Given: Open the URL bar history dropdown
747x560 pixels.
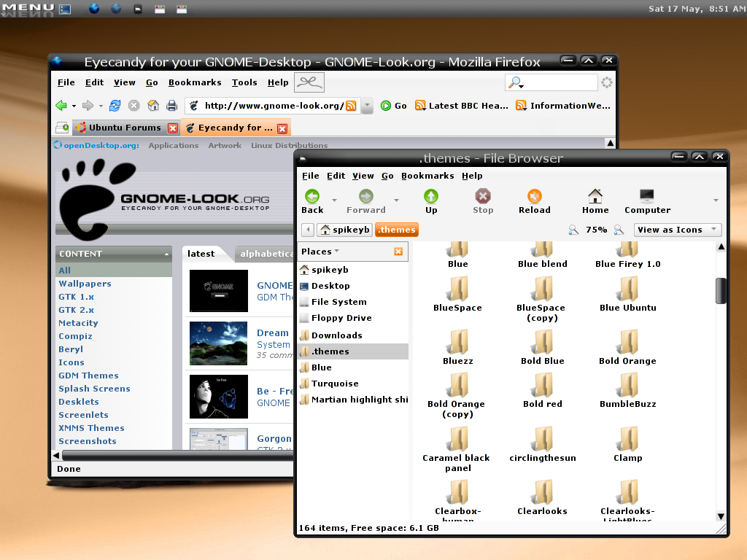Looking at the screenshot, I should pyautogui.click(x=367, y=105).
